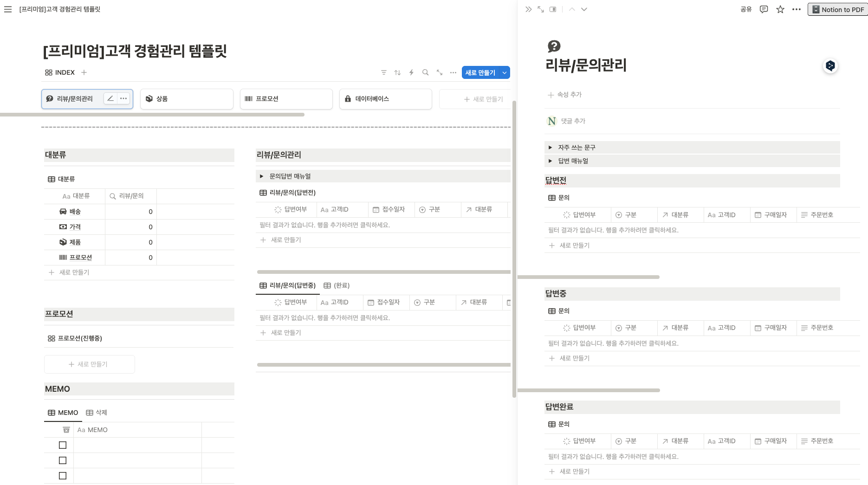
Task: Expand the 답변 매뉴얼 toggle
Action: coord(550,161)
